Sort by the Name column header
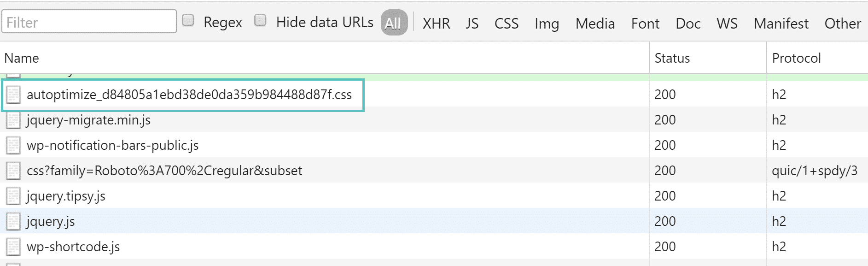The width and height of the screenshot is (868, 266). pyautogui.click(x=22, y=58)
